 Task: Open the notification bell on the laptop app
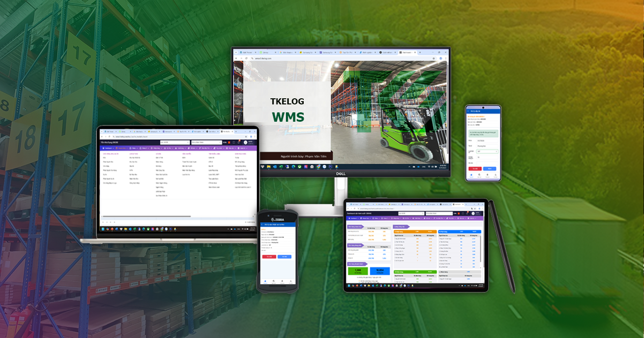[239, 142]
